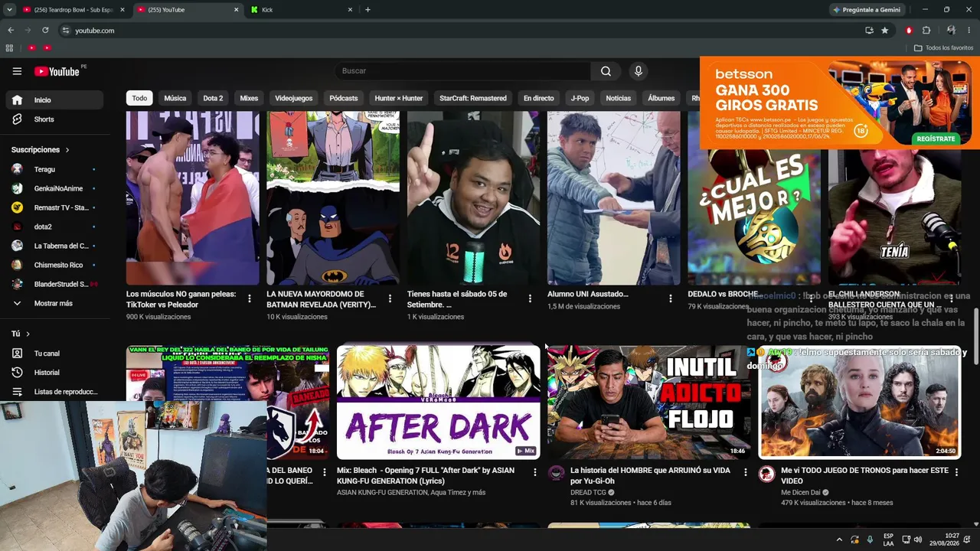980x551 pixels.
Task: Click the YouTube logo
Action: 57,71
